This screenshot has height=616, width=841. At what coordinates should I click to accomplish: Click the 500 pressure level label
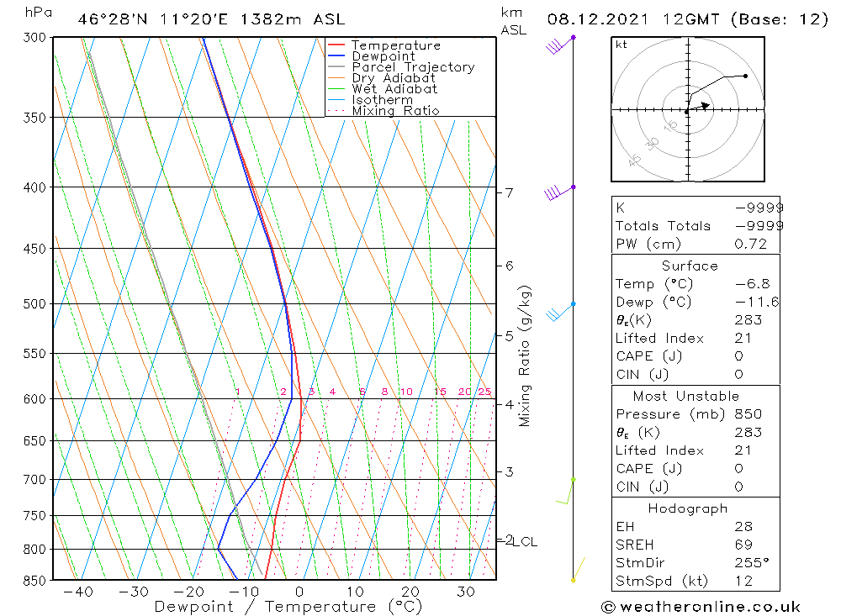pyautogui.click(x=34, y=304)
